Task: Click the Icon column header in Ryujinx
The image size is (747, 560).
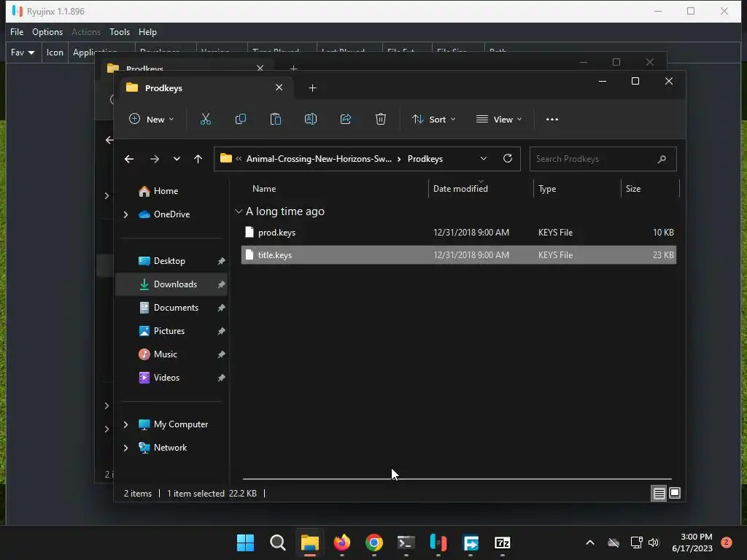Action: 55,52
